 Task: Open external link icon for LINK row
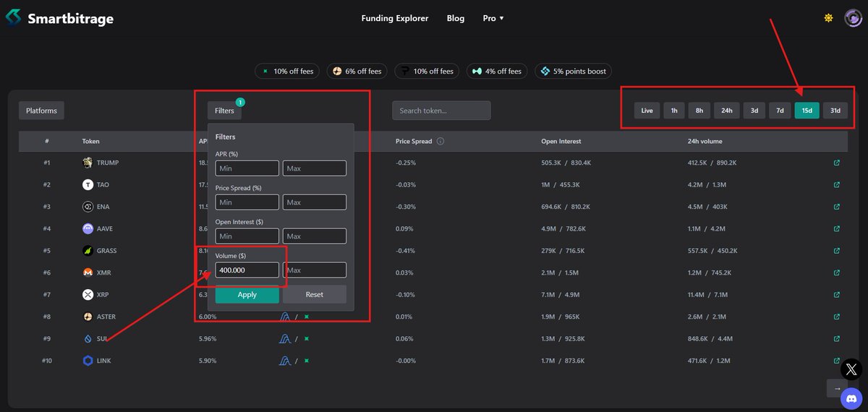837,361
